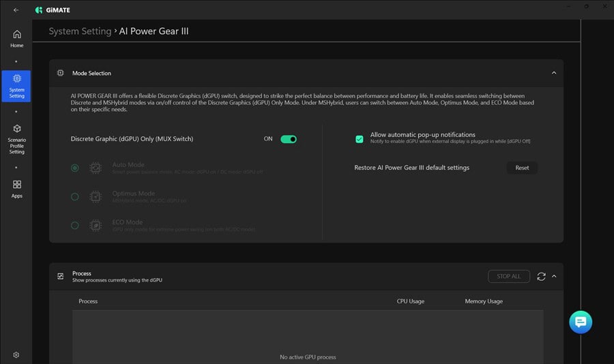Click the back arrow in title bar
Screen dimensions: 614x364
(x=16, y=10)
